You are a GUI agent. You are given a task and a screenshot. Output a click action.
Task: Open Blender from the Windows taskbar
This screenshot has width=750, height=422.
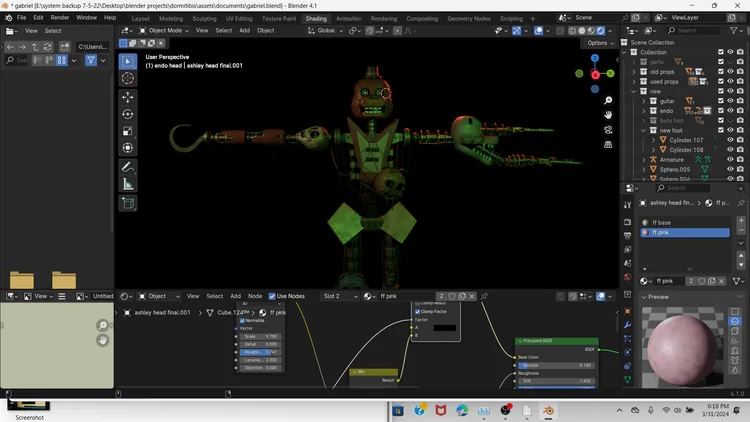tap(548, 411)
